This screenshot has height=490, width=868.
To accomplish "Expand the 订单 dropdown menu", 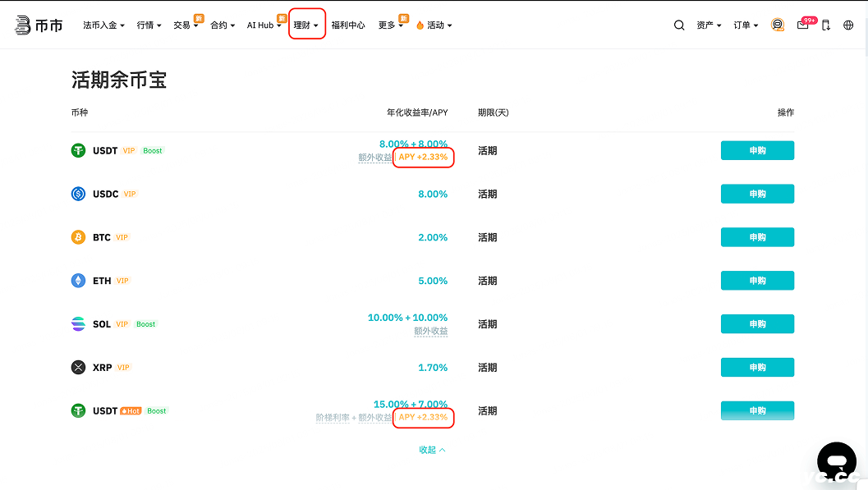I will [746, 25].
